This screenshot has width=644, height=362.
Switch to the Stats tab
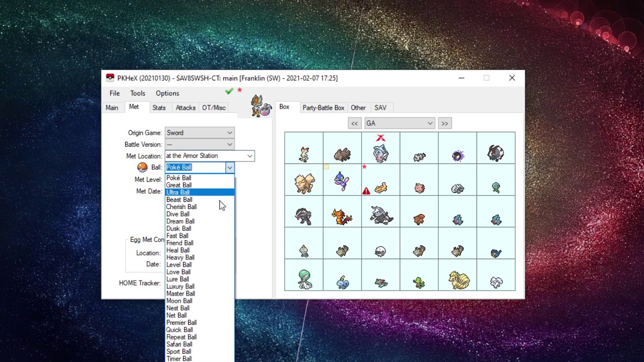point(159,108)
